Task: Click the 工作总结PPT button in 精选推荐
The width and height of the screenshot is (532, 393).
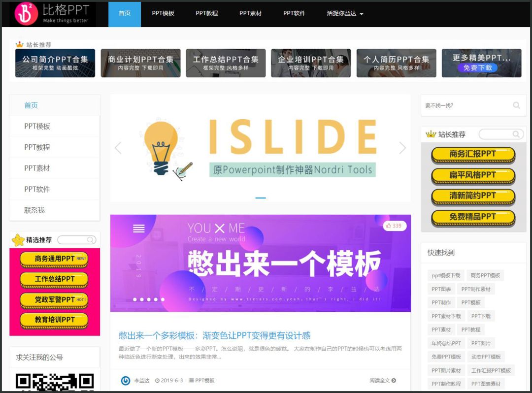Action: [x=54, y=280]
